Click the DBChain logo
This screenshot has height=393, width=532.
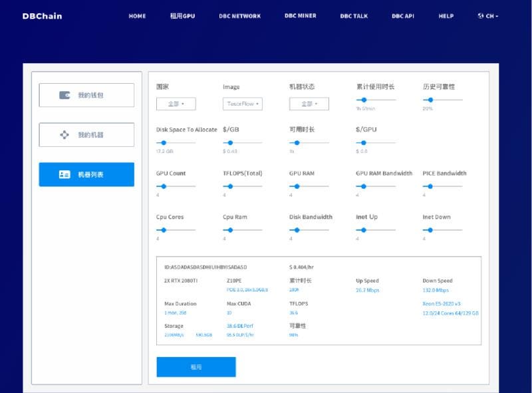[x=42, y=16]
